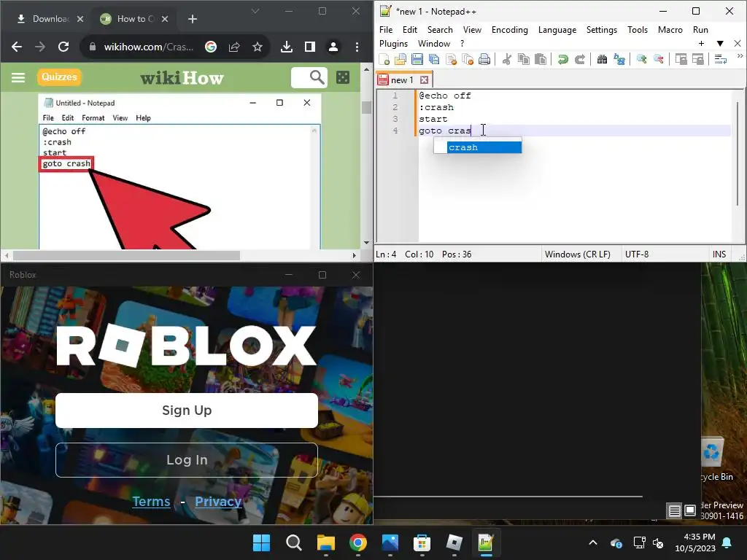Paste clipboard via Notepad++ toolbar

[x=541, y=60]
